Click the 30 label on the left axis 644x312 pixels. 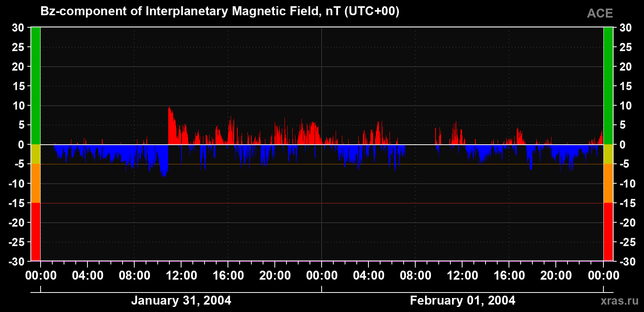tap(18, 28)
